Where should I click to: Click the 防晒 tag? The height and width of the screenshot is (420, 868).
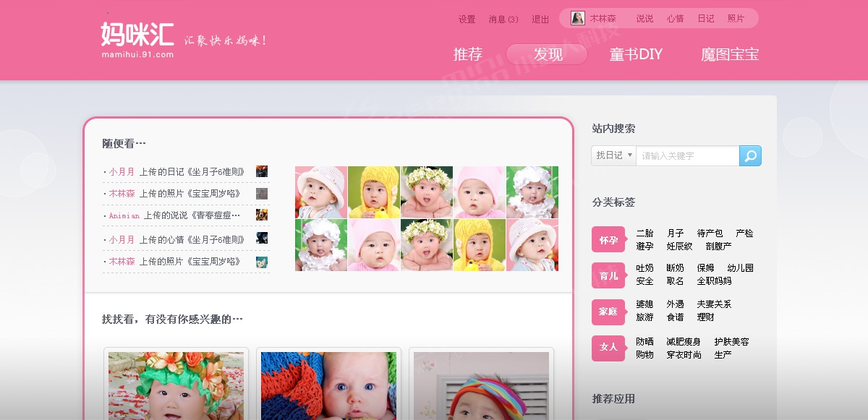tap(644, 342)
